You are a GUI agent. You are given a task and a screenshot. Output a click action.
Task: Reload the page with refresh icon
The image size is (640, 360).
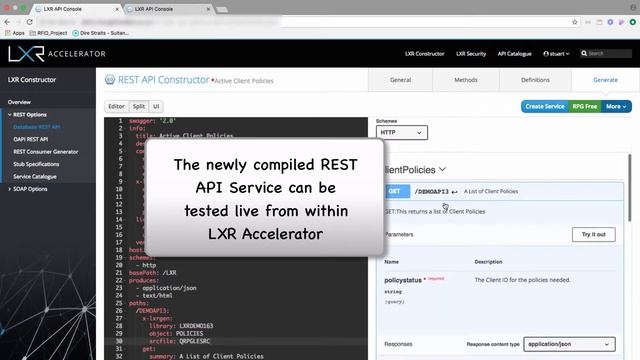tap(29, 22)
